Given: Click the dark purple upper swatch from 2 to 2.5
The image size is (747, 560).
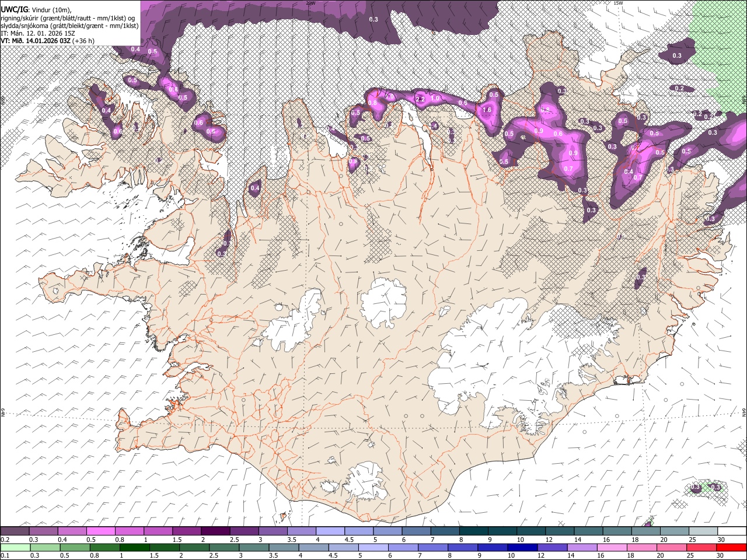Looking at the screenshot, I should [215, 531].
